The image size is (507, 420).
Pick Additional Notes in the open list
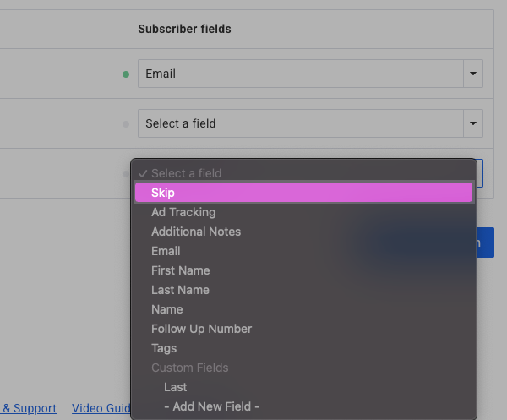point(196,232)
